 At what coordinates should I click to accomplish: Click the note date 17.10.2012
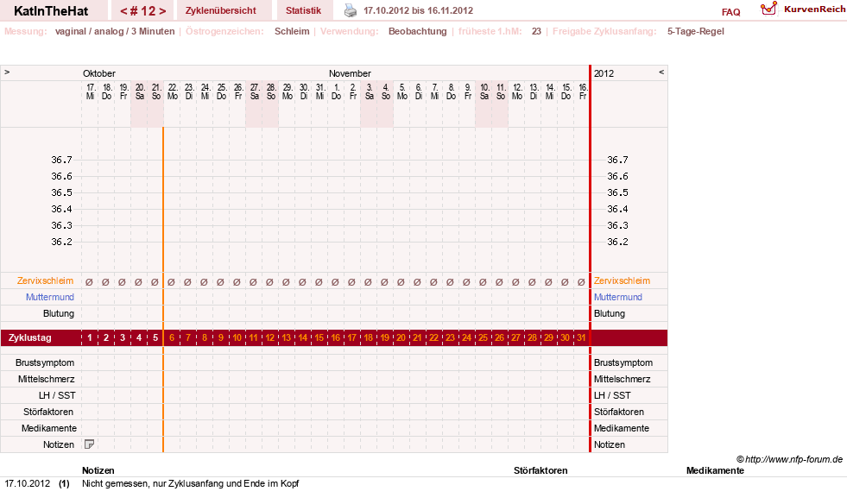coord(28,483)
